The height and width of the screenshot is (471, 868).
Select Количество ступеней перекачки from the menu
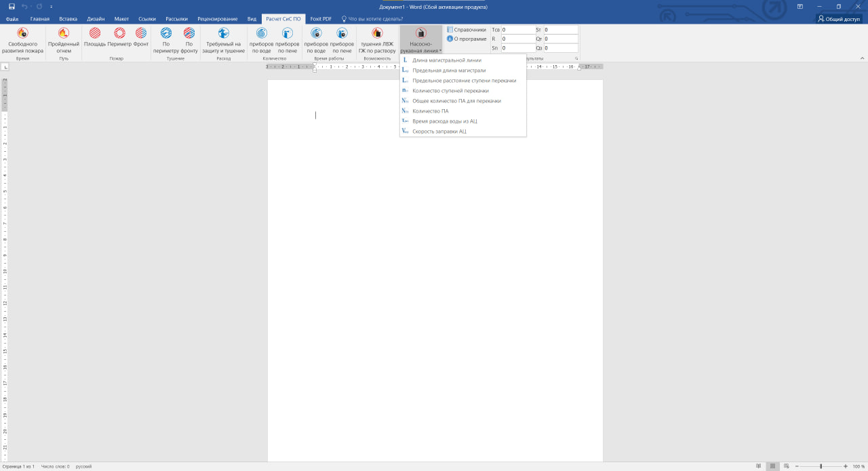pyautogui.click(x=450, y=91)
